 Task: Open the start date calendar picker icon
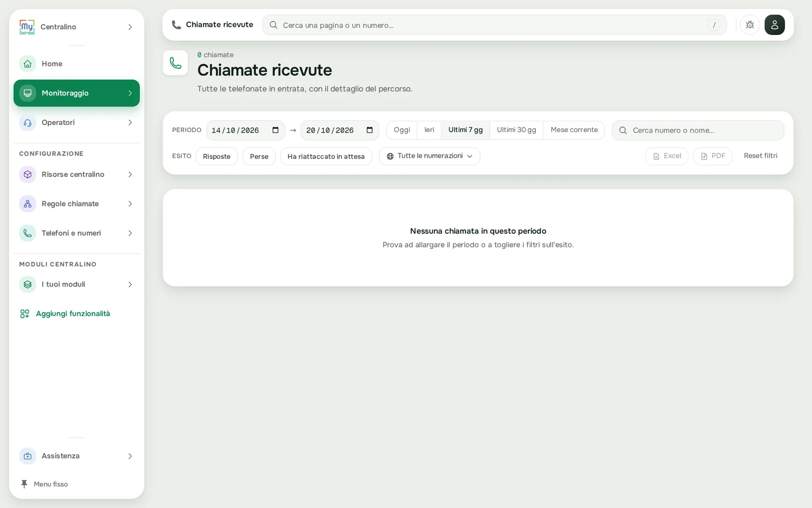(x=276, y=130)
